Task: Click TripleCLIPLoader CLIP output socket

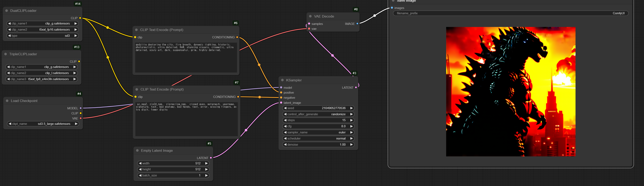Action: tap(79, 62)
